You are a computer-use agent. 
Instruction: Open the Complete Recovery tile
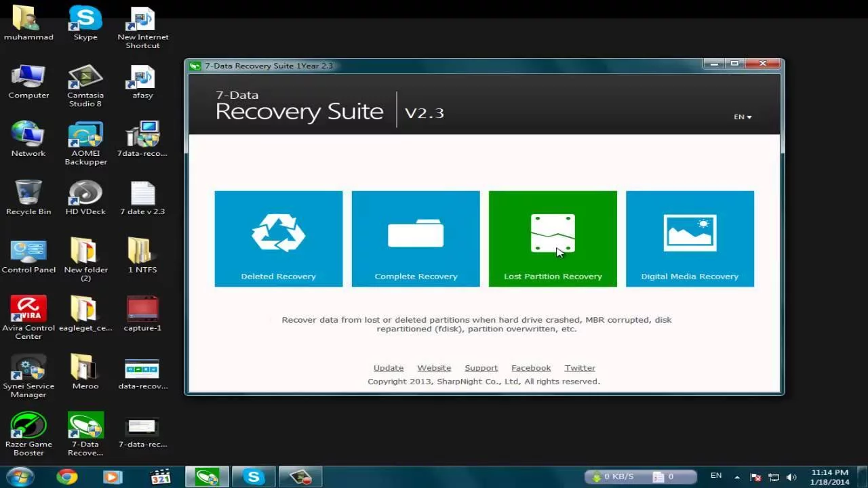[x=416, y=239]
